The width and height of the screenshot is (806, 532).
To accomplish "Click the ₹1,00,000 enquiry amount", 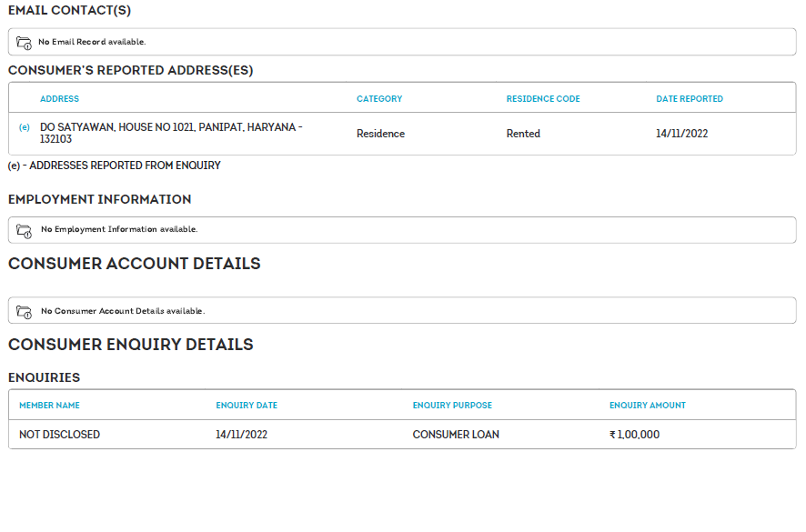I will (634, 435).
